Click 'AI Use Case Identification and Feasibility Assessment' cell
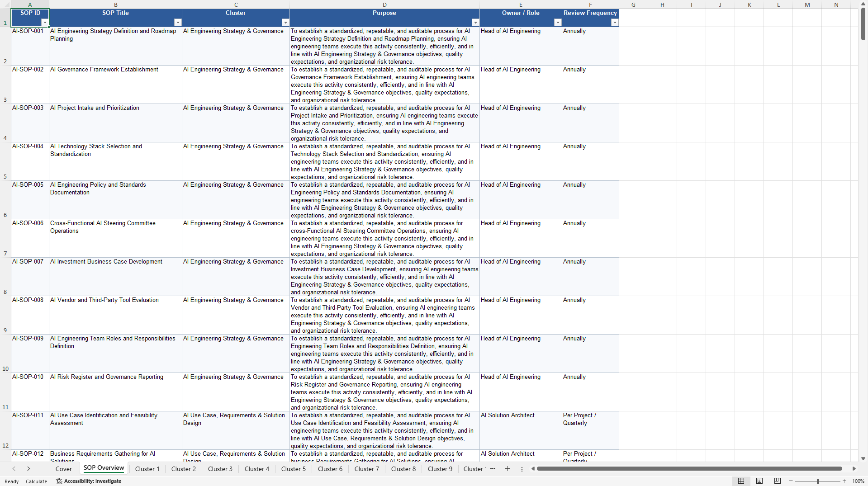The image size is (868, 486). tap(115, 430)
